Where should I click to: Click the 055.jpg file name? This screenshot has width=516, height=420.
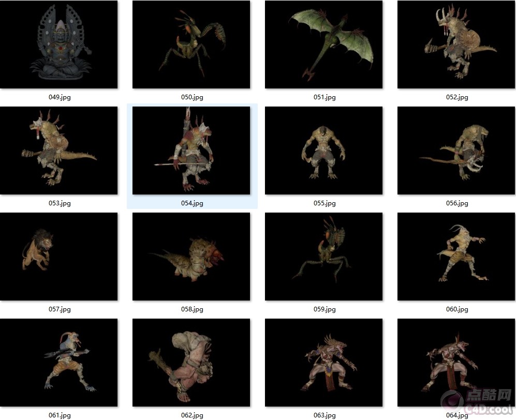[325, 203]
